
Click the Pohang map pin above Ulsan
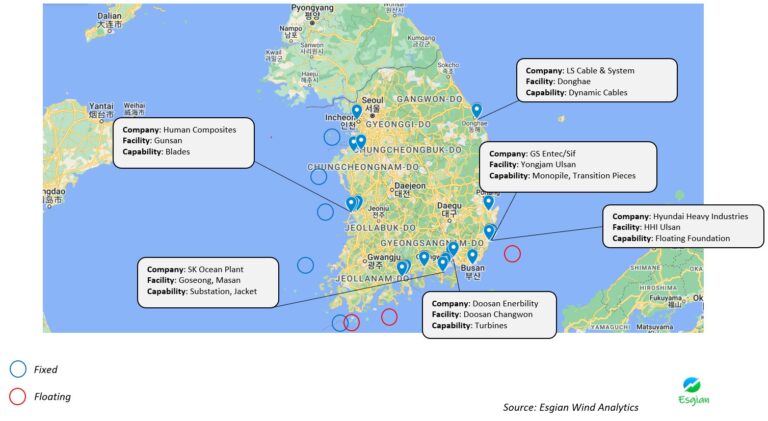(x=488, y=202)
